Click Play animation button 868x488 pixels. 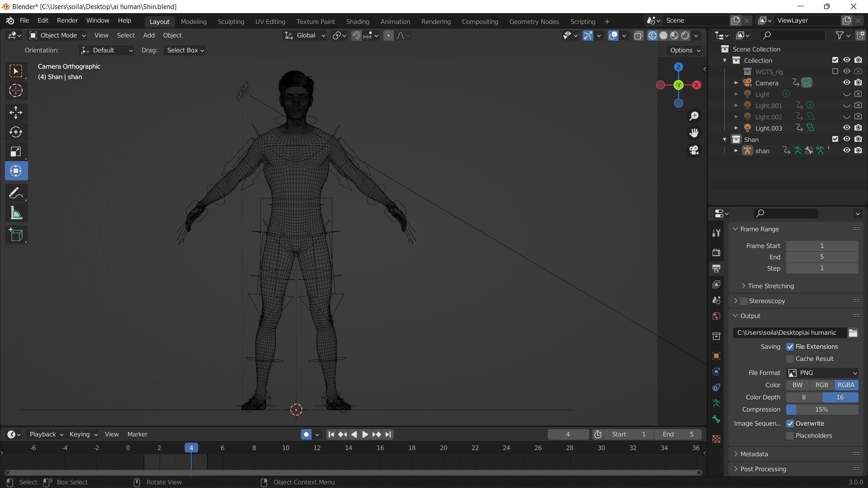365,434
